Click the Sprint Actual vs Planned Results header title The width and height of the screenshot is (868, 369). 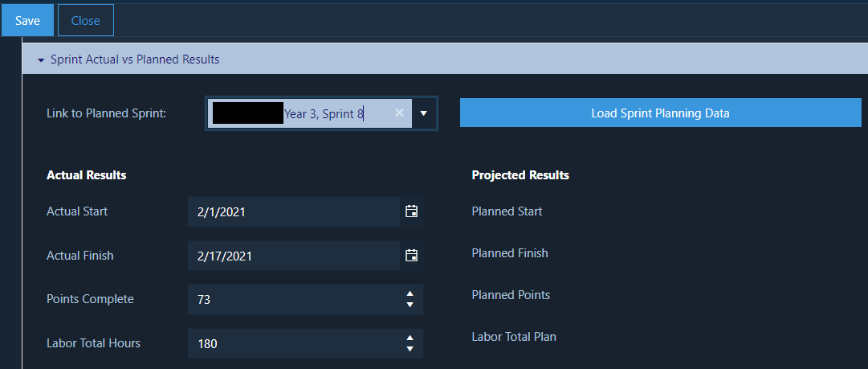135,59
